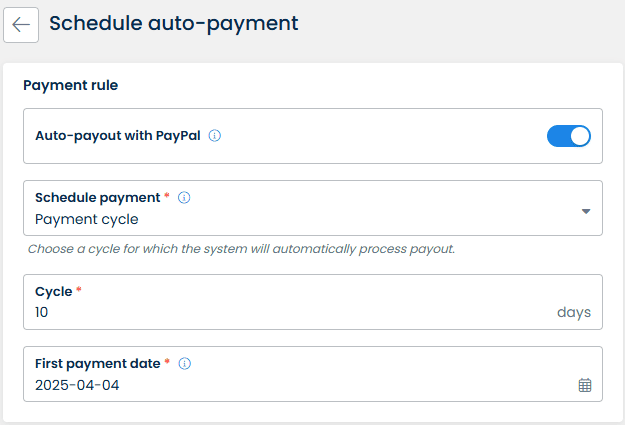
Task: Open the Schedule payment info tooltip icon
Action: 184,198
